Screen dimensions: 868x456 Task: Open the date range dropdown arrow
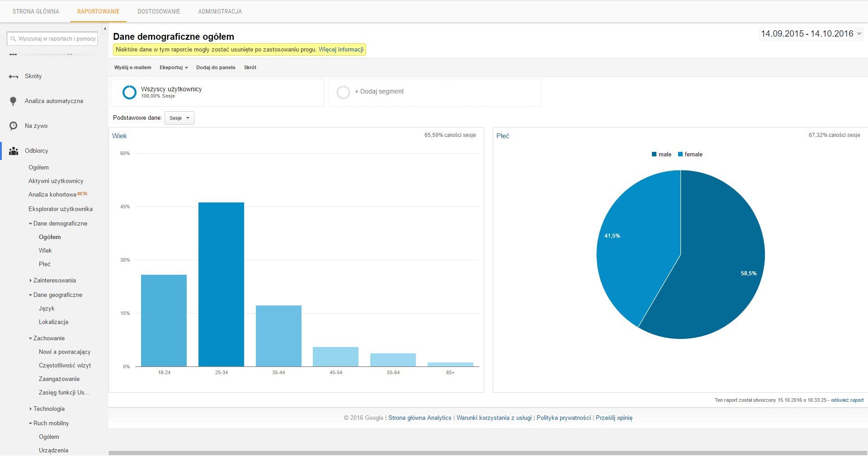pyautogui.click(x=859, y=34)
